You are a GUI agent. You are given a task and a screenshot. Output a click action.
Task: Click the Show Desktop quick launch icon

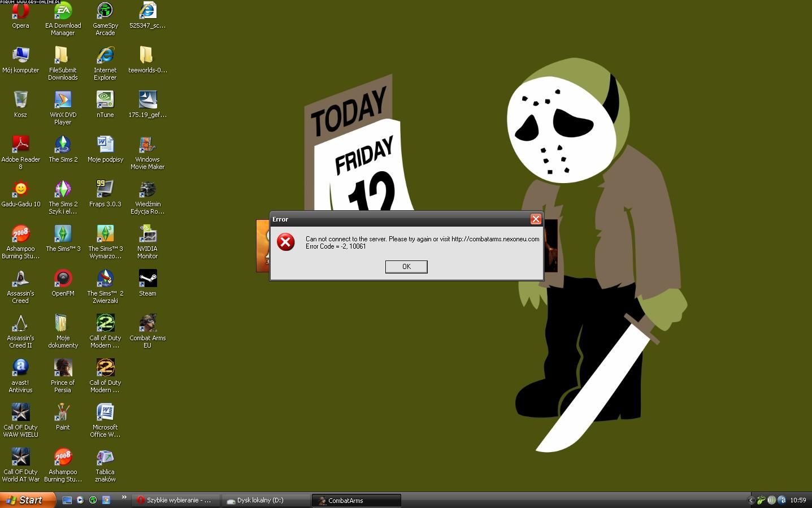click(67, 500)
